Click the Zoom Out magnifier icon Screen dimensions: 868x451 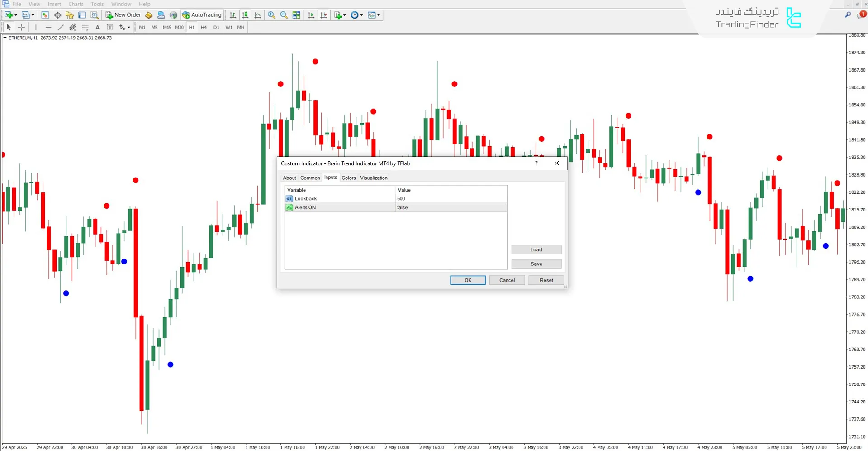[284, 15]
